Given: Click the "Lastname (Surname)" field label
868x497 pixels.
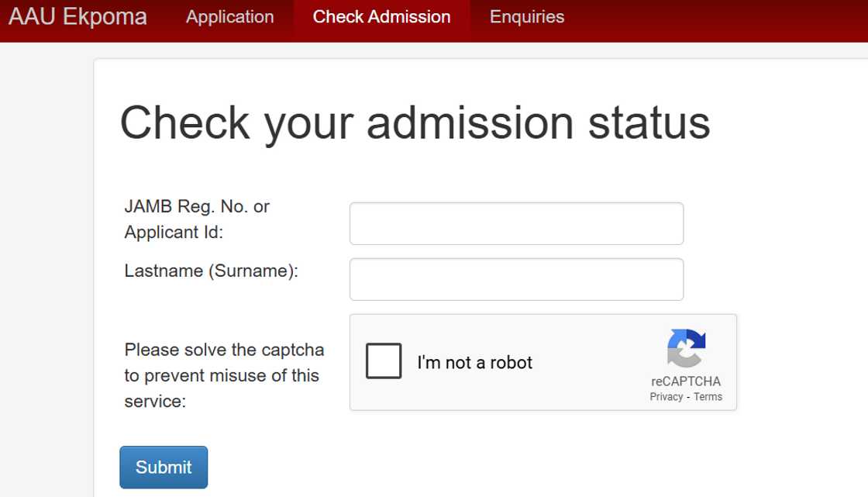Looking at the screenshot, I should (211, 271).
